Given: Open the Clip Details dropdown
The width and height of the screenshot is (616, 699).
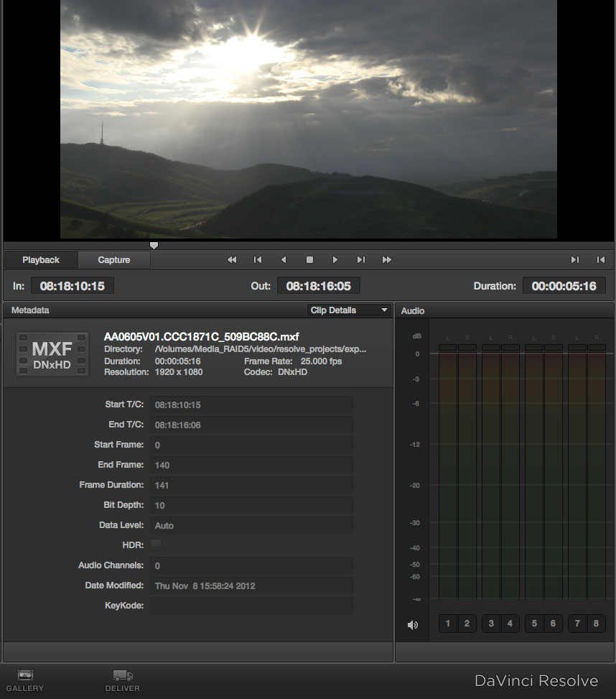Looking at the screenshot, I should click(x=349, y=310).
